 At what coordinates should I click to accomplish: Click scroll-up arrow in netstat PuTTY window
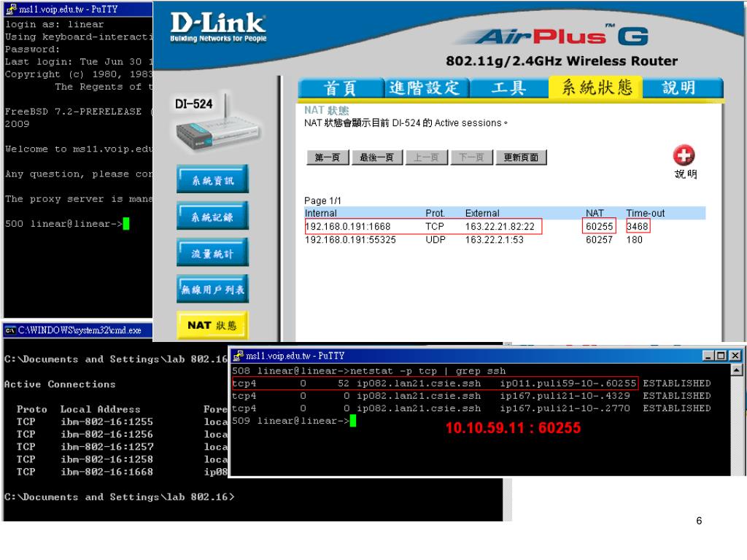coord(737,370)
